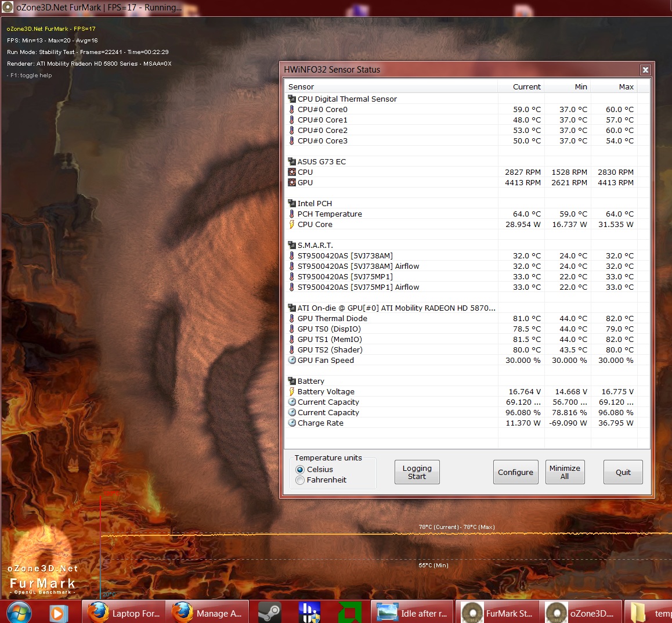Click CPU Core current value 28.954 W
672x623 pixels.
pos(523,224)
